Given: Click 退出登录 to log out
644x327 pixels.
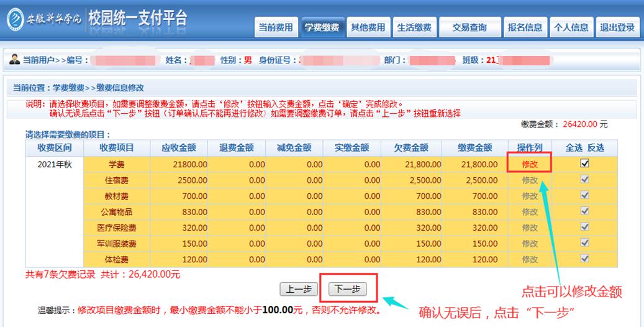Looking at the screenshot, I should click(617, 27).
